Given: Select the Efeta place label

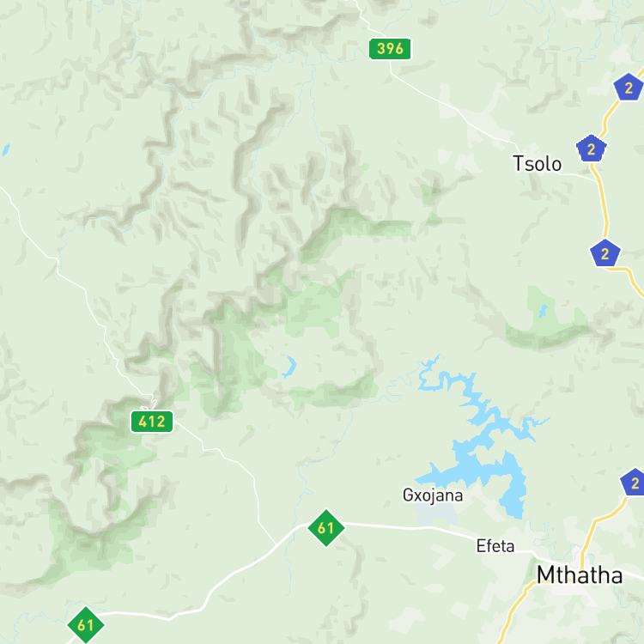Looking at the screenshot, I should click(495, 546).
